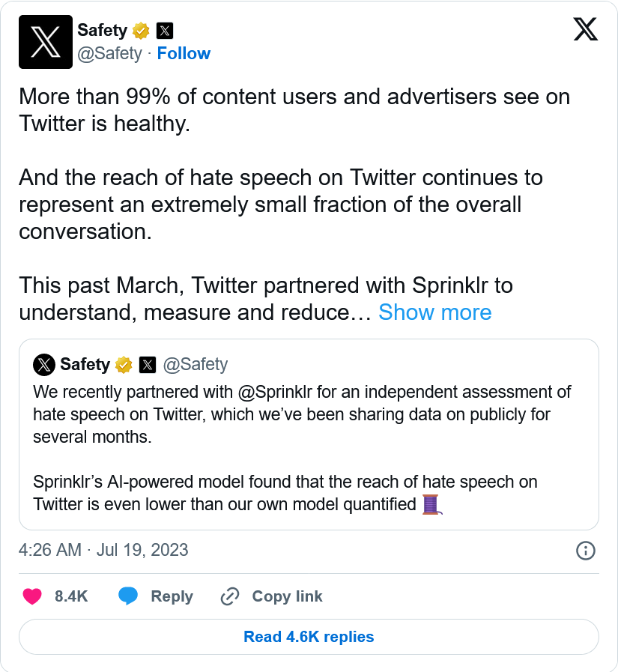
Task: Click the X affiliate badge in header
Action: point(165,31)
